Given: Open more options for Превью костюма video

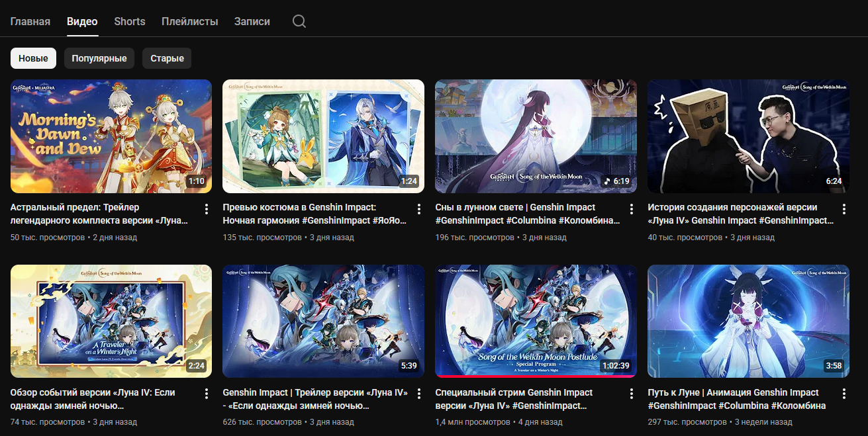Looking at the screenshot, I should pos(419,209).
